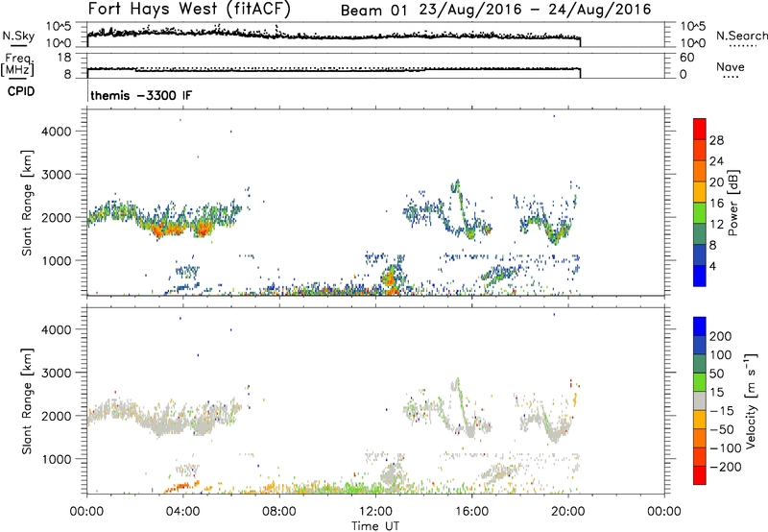The image size is (768, 532).
Task: Click the power panel's "Slant Range [km]" label
Action: (27, 203)
